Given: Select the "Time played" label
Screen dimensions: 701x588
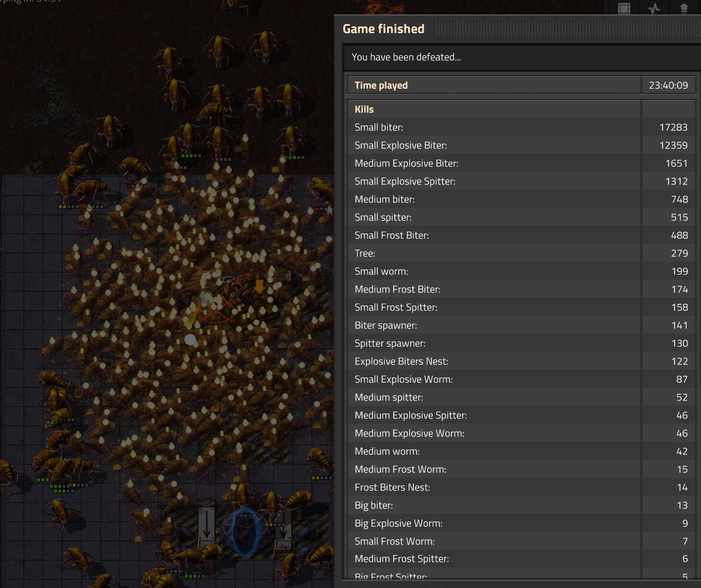Looking at the screenshot, I should [x=381, y=85].
